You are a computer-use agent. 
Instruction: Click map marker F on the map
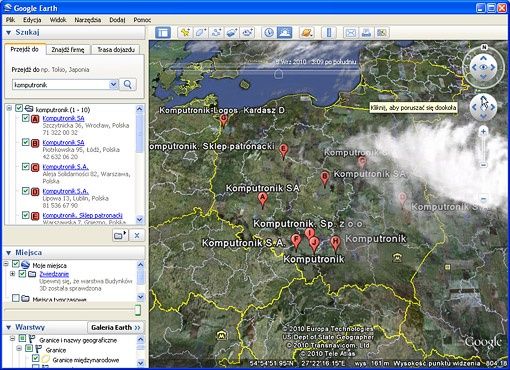pyautogui.click(x=295, y=242)
